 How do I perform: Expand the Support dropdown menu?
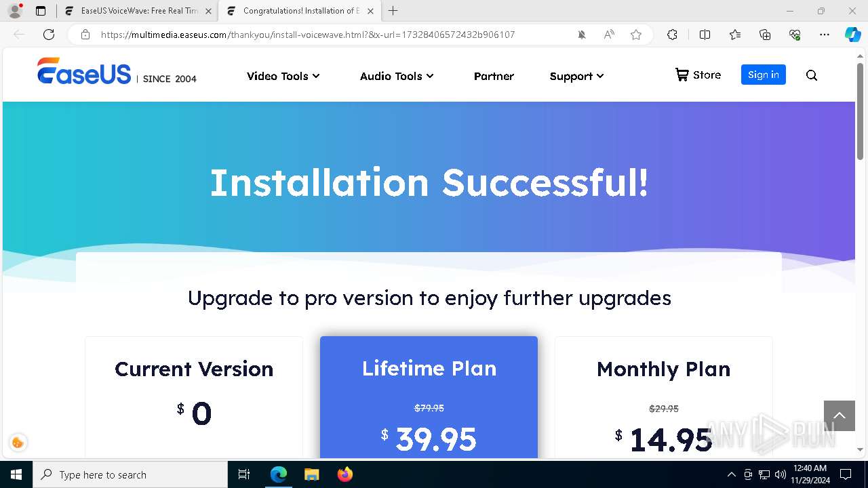coord(576,76)
